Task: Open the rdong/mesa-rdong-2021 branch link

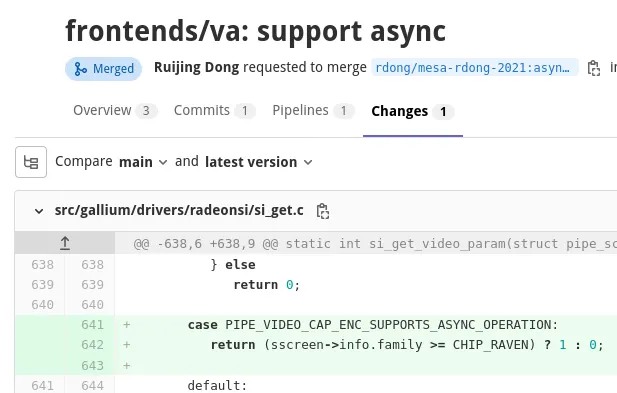Action: (475, 68)
